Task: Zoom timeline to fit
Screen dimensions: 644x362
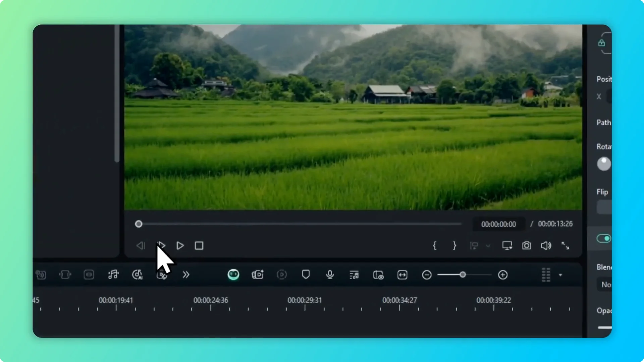Action: 402,275
